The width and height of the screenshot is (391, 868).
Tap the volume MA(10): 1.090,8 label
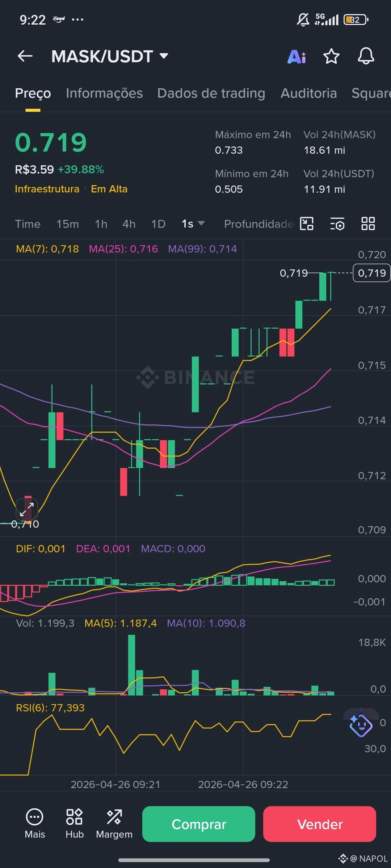pyautogui.click(x=206, y=623)
